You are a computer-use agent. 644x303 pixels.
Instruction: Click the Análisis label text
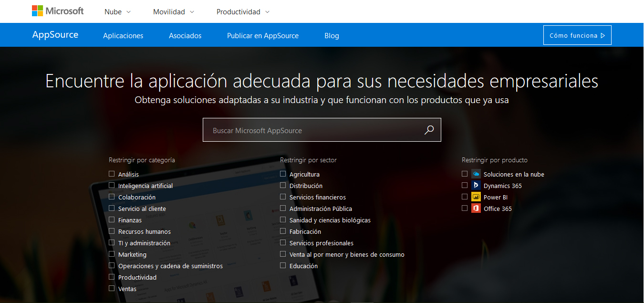tap(128, 174)
